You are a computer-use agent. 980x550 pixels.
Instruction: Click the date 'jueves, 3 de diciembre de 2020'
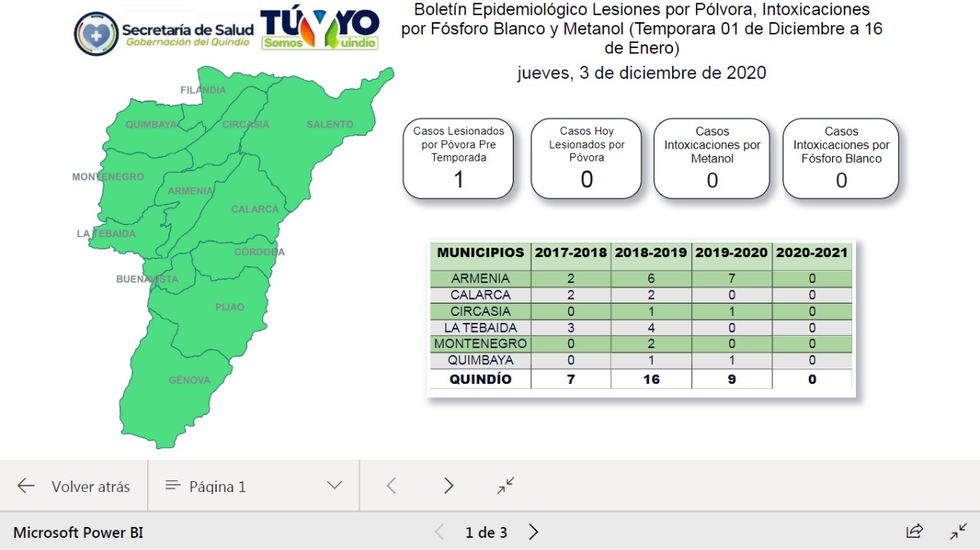tap(642, 73)
